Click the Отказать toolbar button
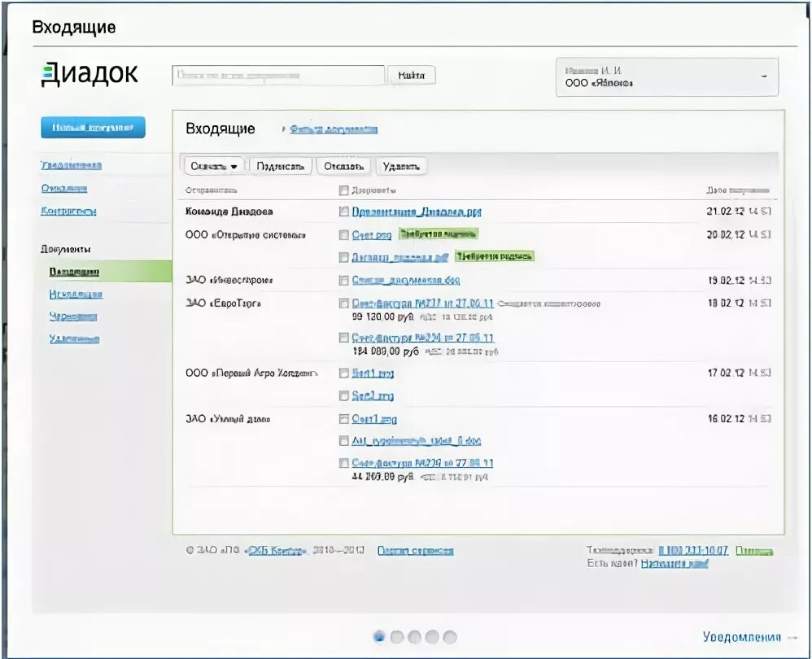The width and height of the screenshot is (812, 659). click(x=343, y=166)
